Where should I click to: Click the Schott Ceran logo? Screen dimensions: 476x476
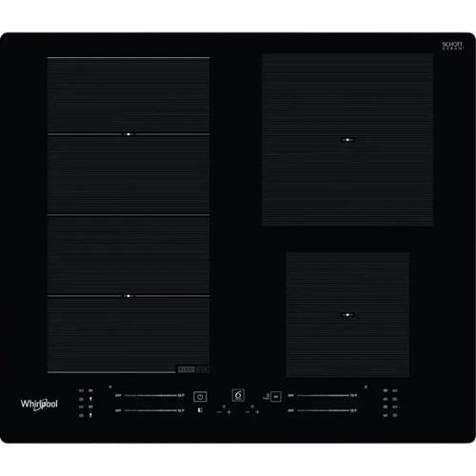point(453,46)
